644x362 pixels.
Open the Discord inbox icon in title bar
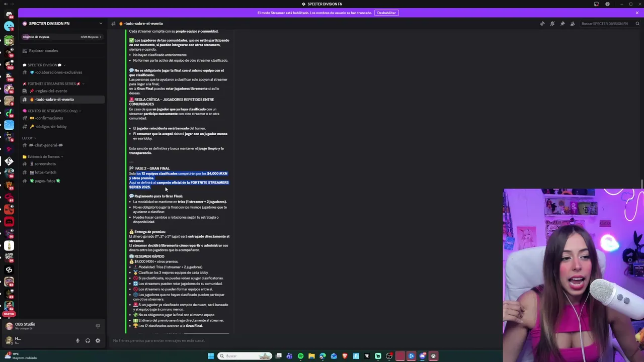click(596, 4)
